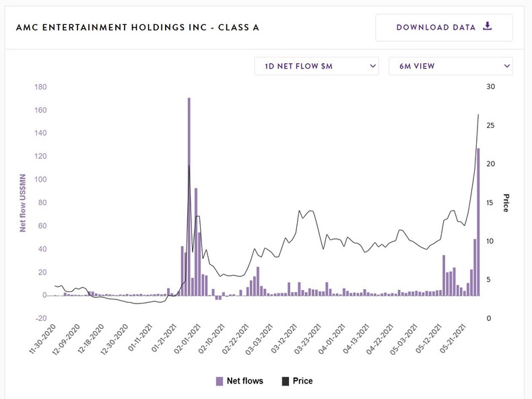Click the download arrow icon
The height and width of the screenshot is (399, 532).
tap(488, 27)
